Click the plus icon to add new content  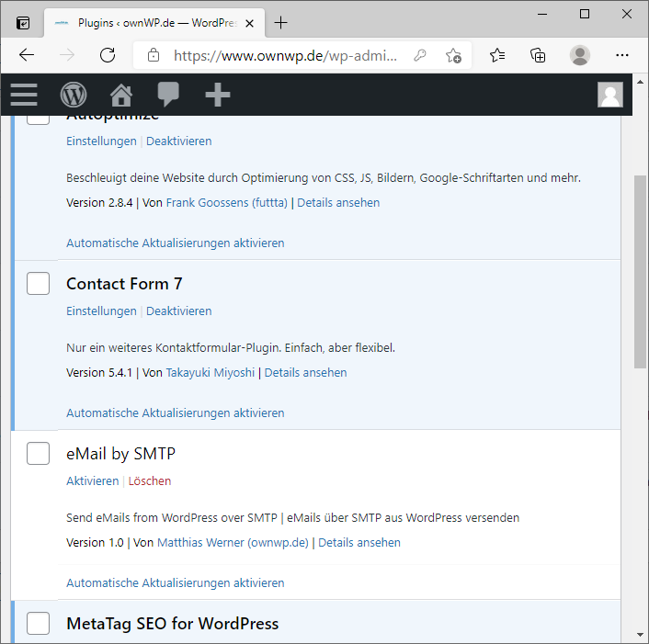pyautogui.click(x=218, y=95)
